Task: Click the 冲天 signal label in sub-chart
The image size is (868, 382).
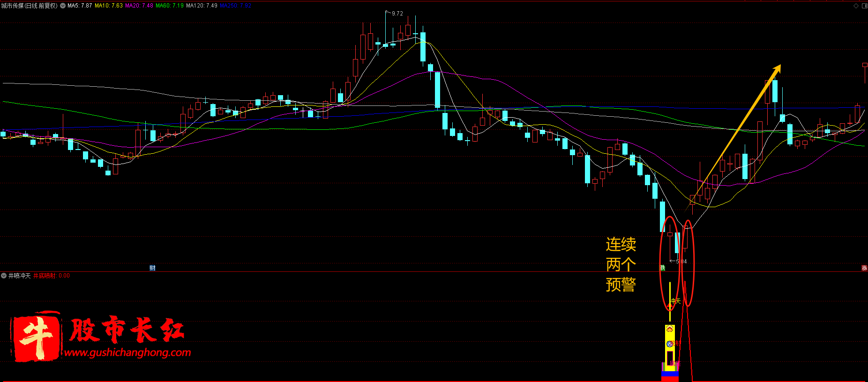Action: point(675,301)
